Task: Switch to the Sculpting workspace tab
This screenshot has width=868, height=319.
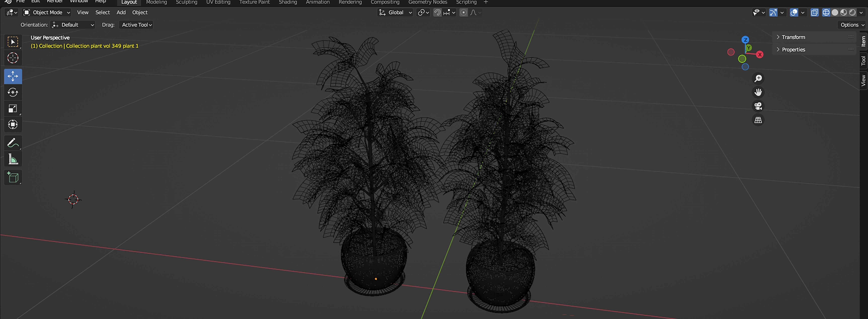Action: point(186,2)
